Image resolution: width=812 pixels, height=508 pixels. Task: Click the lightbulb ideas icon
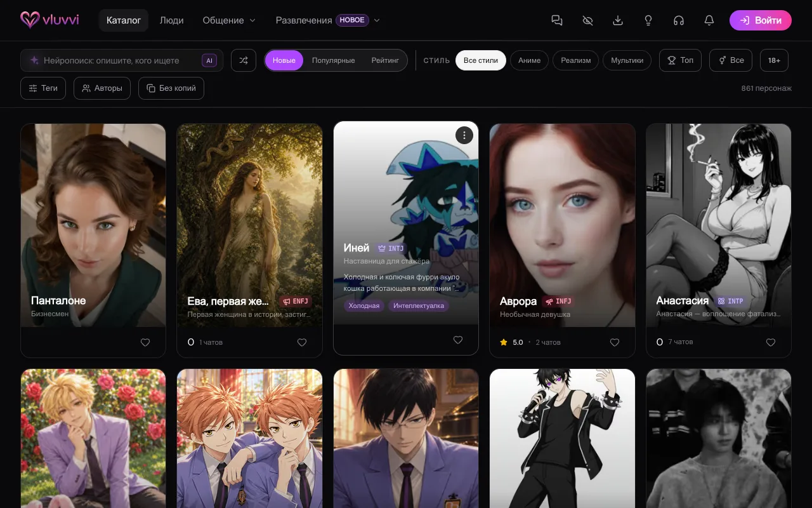tap(648, 20)
